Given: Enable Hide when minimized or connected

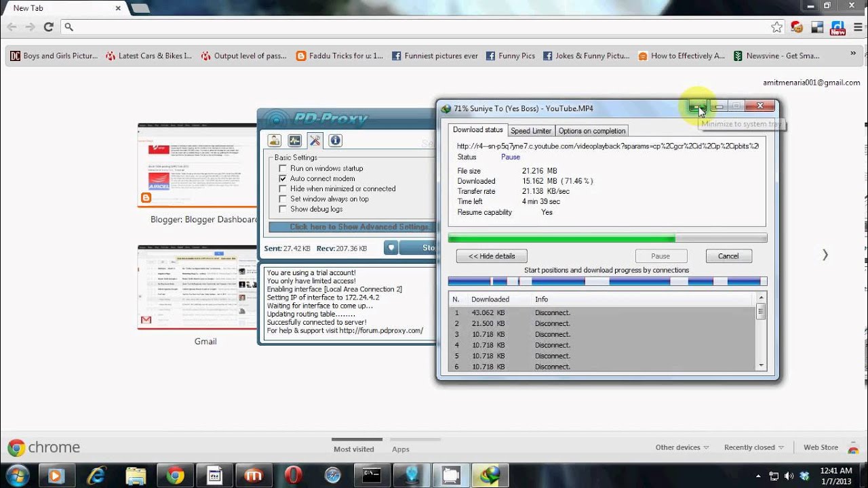Looking at the screenshot, I should [x=283, y=188].
